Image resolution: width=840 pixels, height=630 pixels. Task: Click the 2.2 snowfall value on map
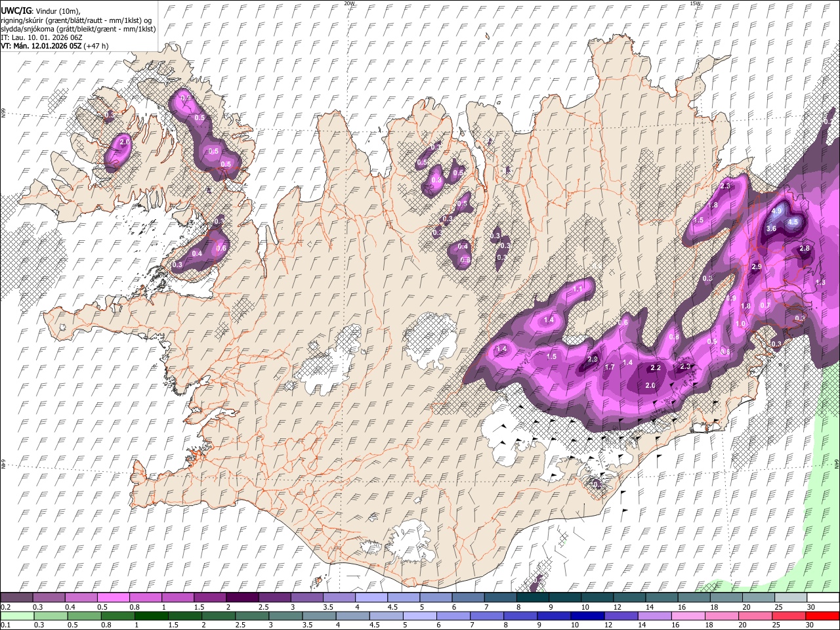point(656,368)
